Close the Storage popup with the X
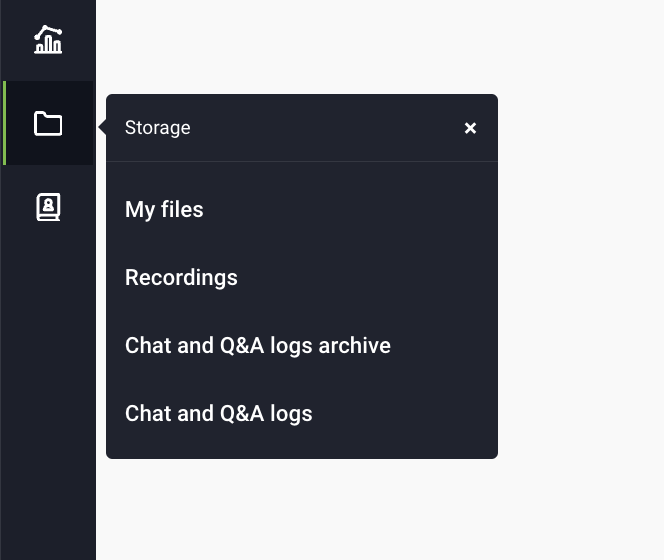Screen dimensions: 664x560 470,128
